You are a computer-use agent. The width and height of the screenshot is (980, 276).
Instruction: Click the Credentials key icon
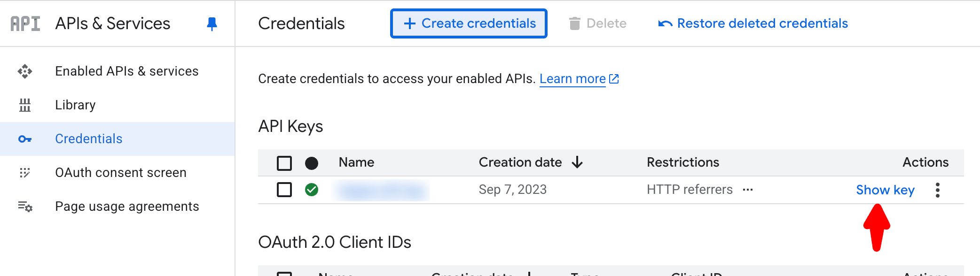25,139
